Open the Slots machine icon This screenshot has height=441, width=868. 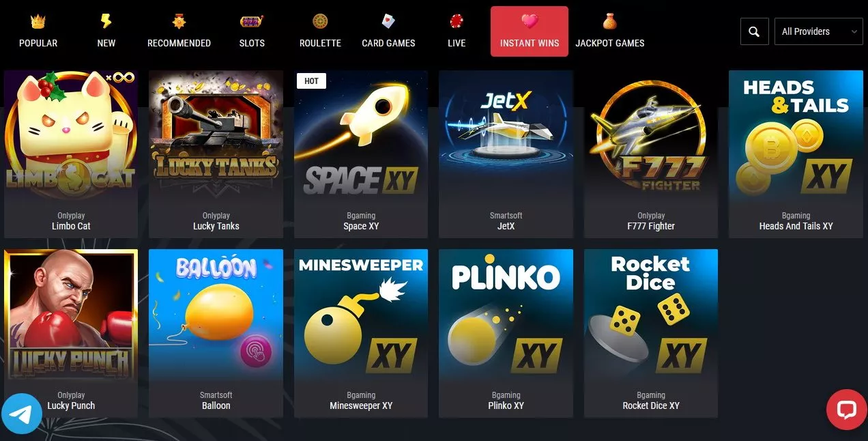[252, 22]
